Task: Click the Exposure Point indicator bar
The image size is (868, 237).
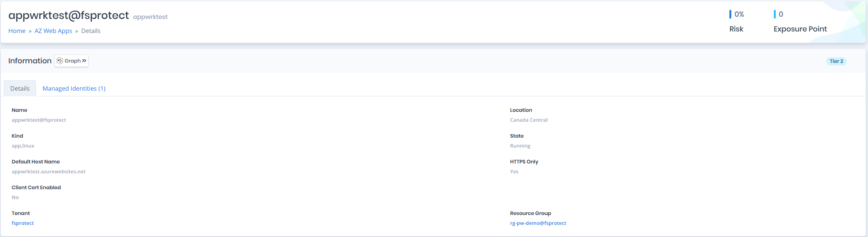Action: pos(775,14)
